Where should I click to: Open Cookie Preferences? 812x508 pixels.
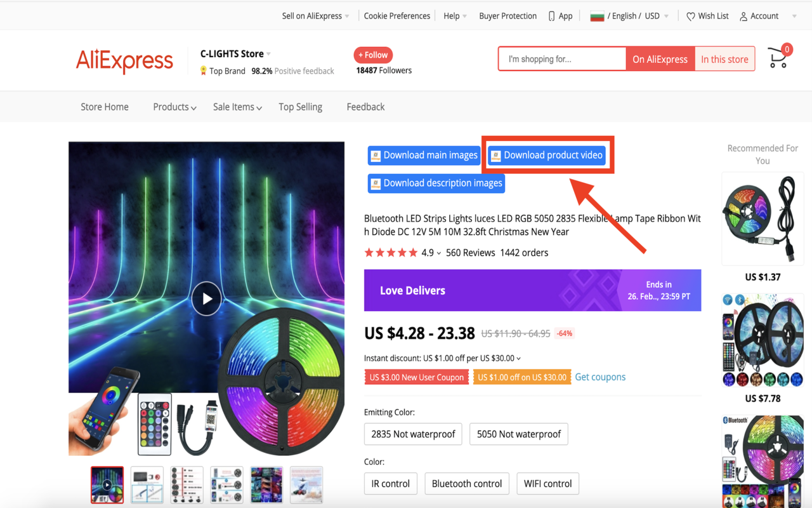point(397,16)
